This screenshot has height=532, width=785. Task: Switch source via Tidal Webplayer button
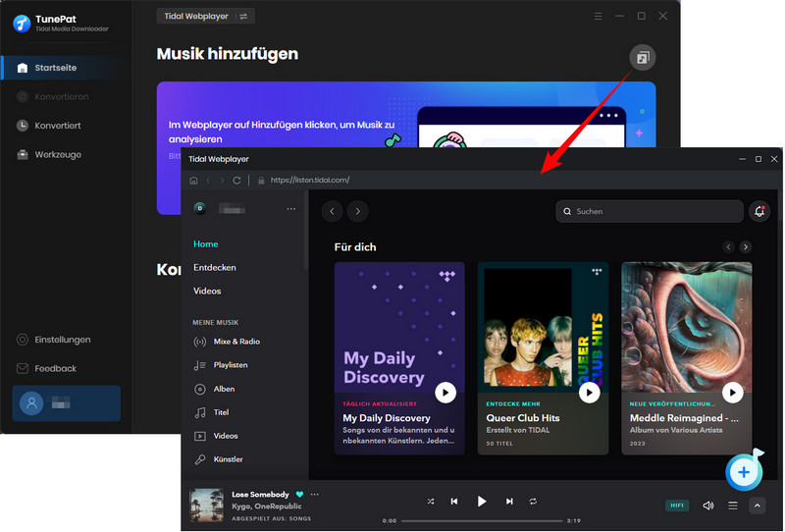(205, 16)
